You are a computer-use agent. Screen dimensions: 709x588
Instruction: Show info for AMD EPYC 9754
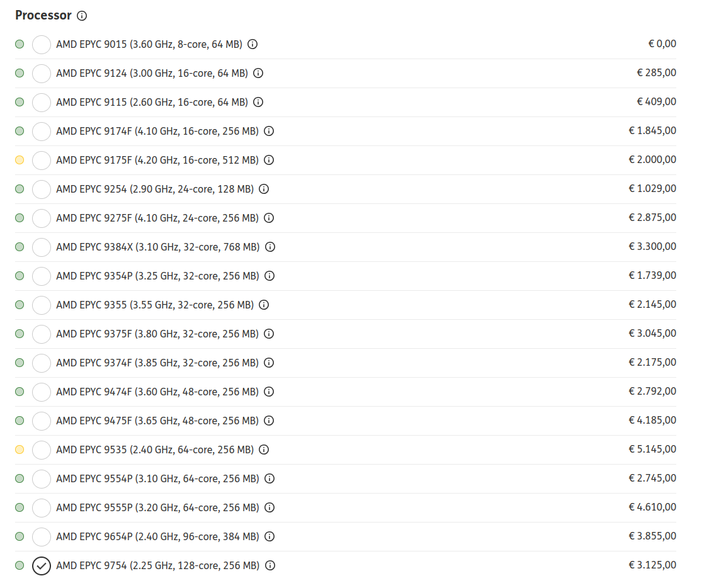pos(270,565)
